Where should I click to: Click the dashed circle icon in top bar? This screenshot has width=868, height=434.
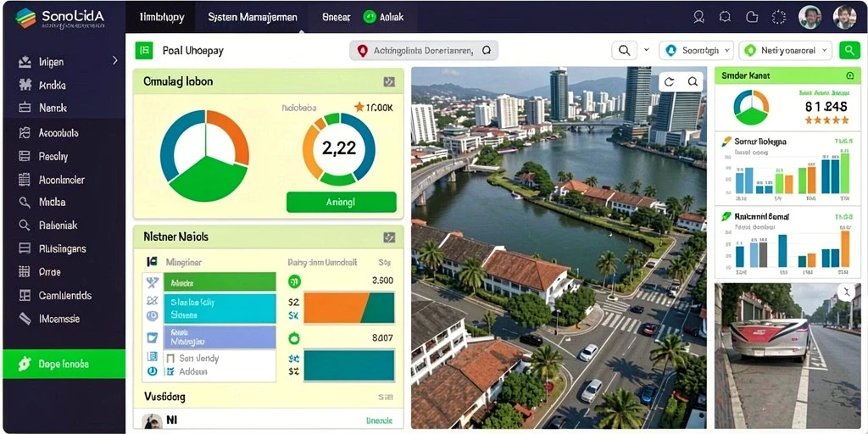779,17
